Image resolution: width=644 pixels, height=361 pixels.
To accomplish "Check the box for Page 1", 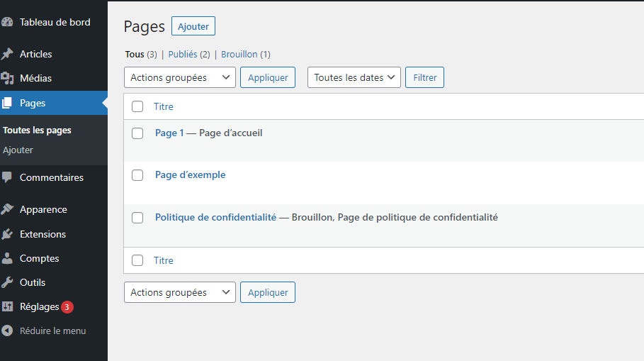I will [x=137, y=133].
